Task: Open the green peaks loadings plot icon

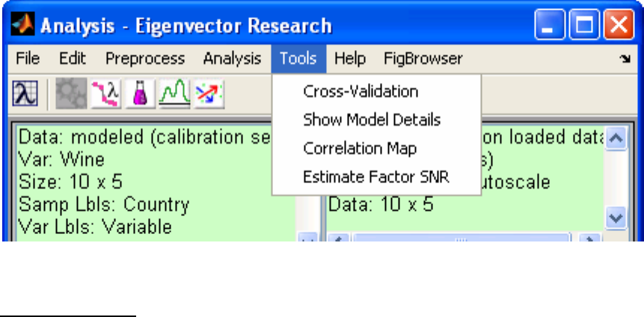Action: point(174,93)
